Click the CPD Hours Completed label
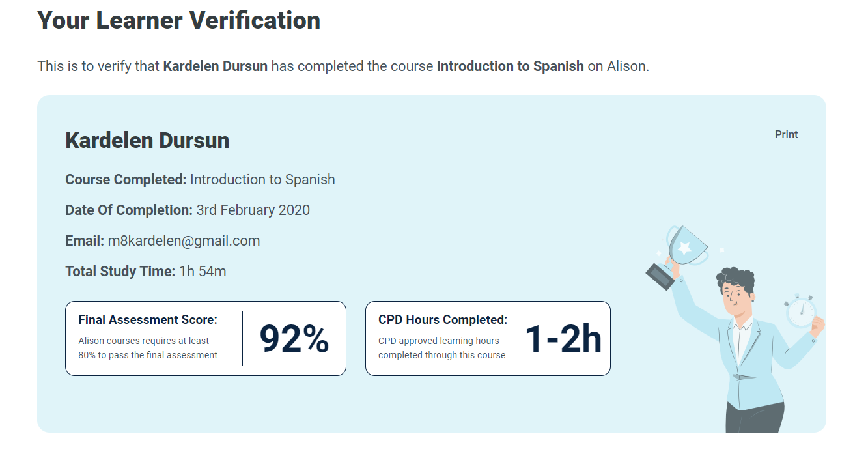 click(x=443, y=320)
